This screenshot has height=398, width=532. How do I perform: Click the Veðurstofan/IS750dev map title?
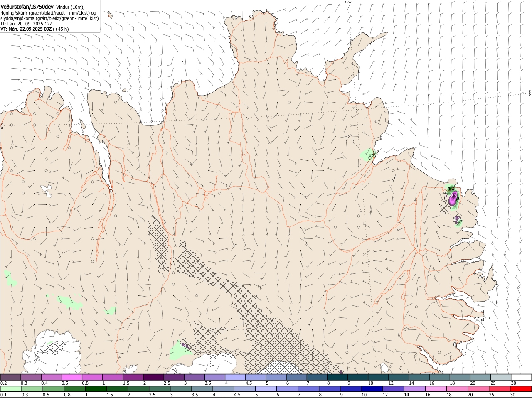(x=27, y=7)
